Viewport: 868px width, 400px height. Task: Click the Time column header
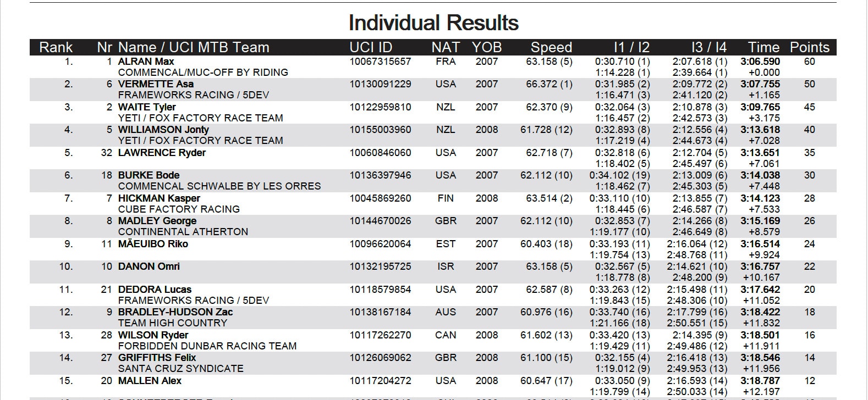tap(763, 47)
